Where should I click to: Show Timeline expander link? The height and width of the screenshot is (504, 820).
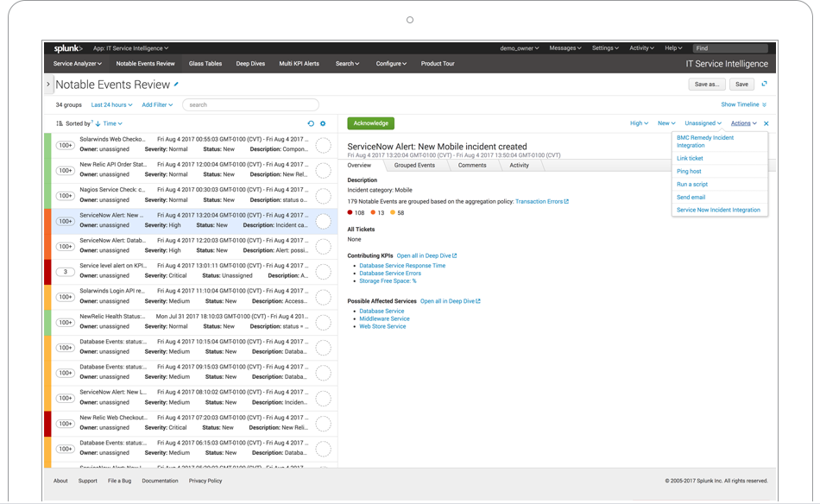744,104
